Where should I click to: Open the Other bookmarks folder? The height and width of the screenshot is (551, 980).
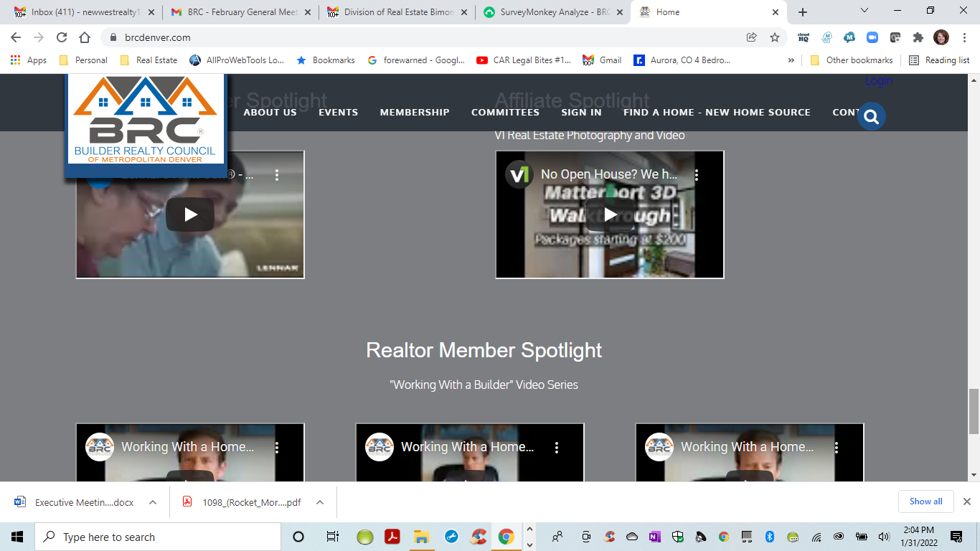coord(852,60)
